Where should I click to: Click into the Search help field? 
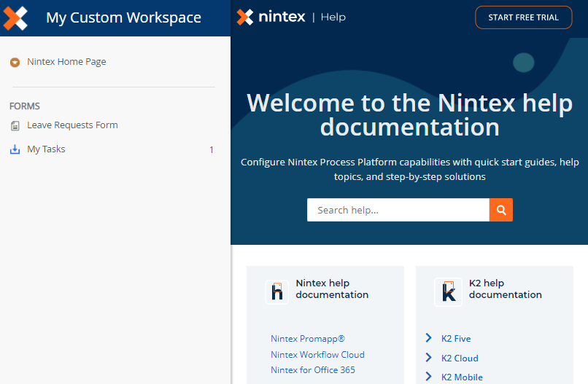(398, 210)
